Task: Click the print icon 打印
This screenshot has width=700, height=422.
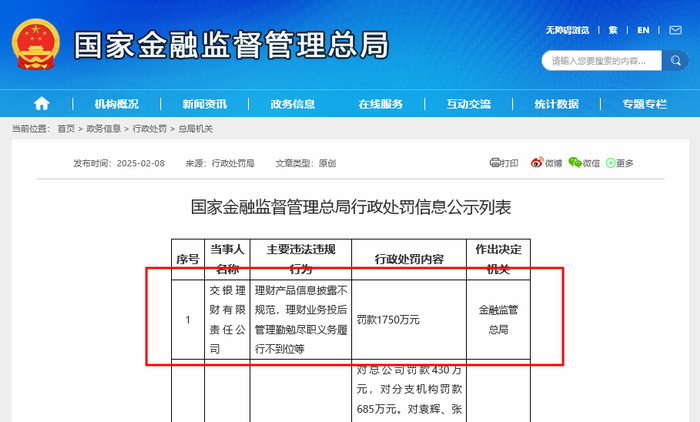Action: tap(504, 163)
